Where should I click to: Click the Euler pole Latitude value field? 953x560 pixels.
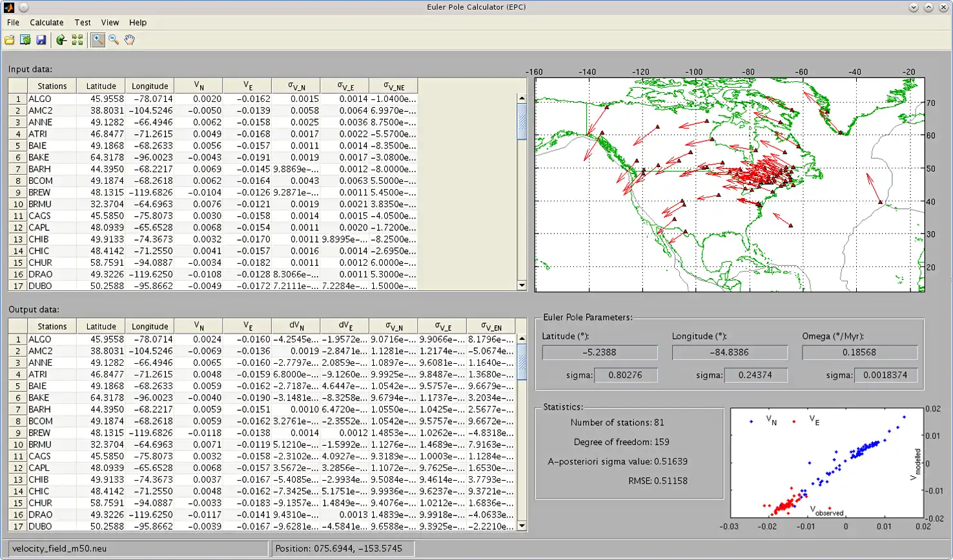click(599, 352)
